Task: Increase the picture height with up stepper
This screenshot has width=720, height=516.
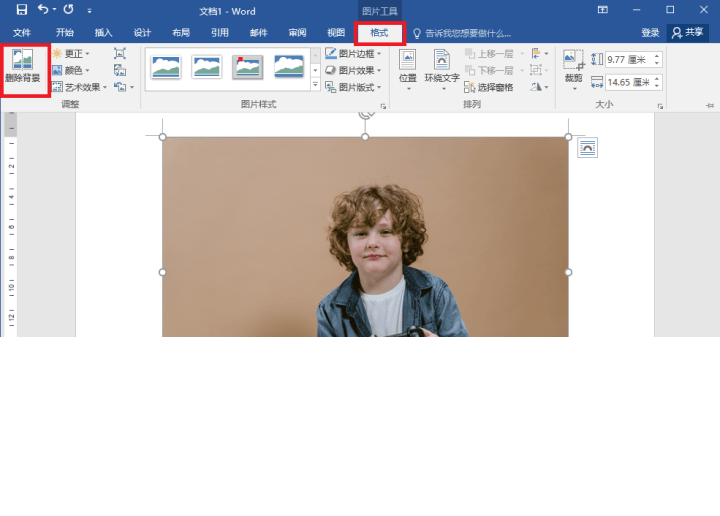Action: click(x=657, y=56)
